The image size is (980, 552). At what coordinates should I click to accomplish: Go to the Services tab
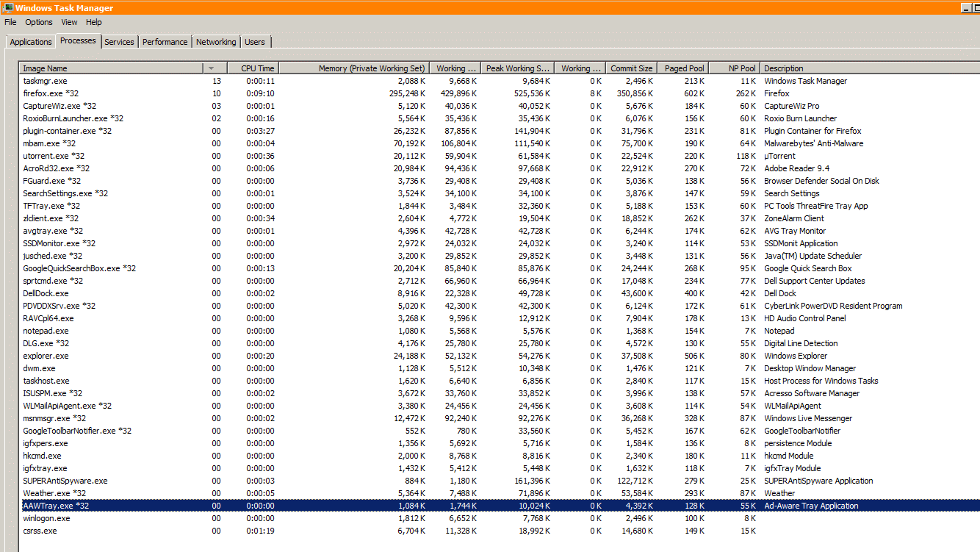pyautogui.click(x=119, y=42)
